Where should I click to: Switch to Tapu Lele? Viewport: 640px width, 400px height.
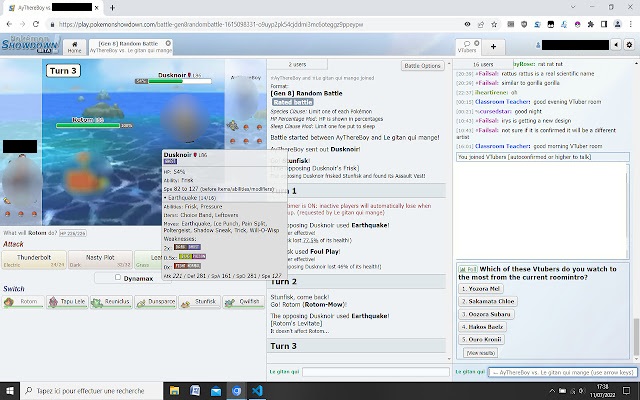tap(67, 302)
